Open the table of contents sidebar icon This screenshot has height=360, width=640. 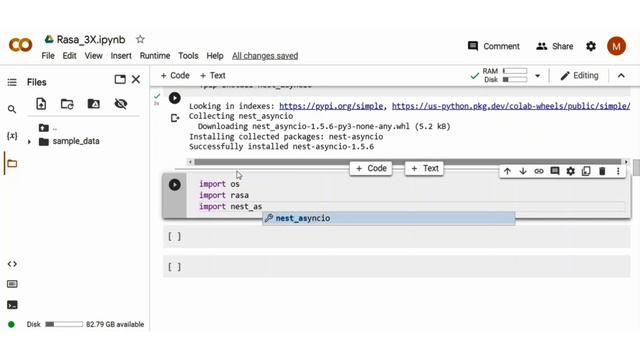(12, 82)
